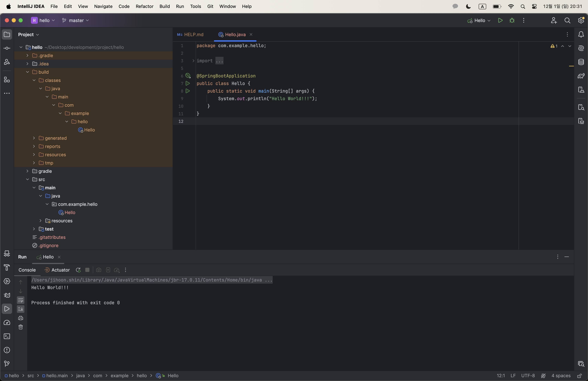Switch to the Actuator tab
The image size is (588, 381).
(x=57, y=270)
